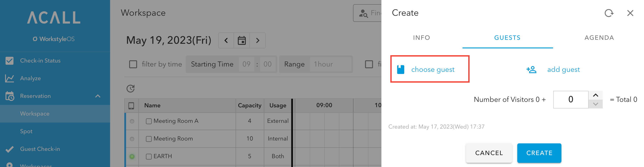Decrease visitor count with down arrow
This screenshot has width=644, height=167.
(x=595, y=104)
